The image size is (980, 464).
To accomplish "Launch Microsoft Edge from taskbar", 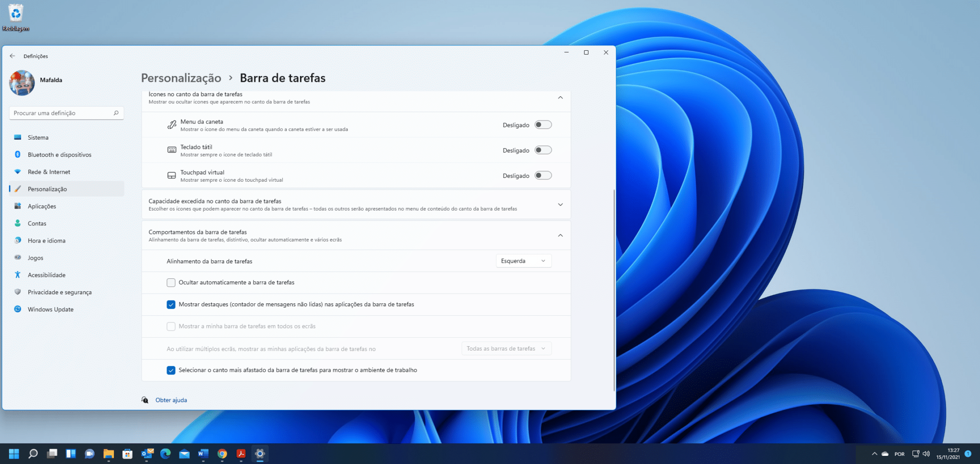I will pyautogui.click(x=166, y=453).
